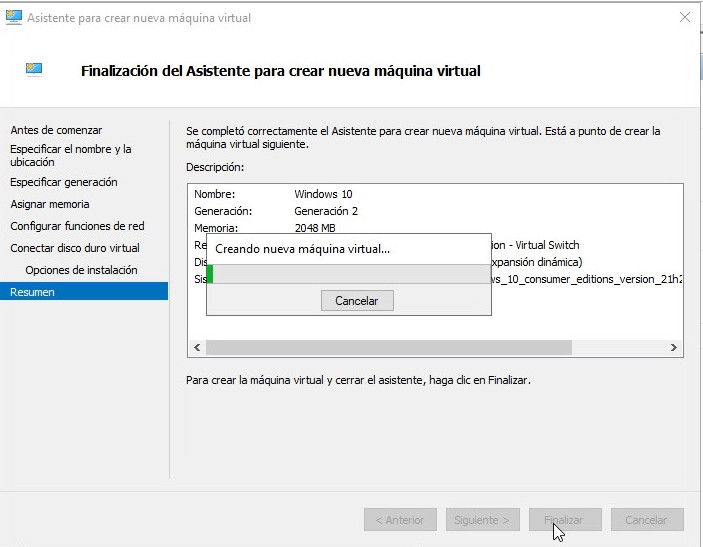Viewport: 703px width, 547px height.
Task: Open the Configurar funciones de red step
Action: click(x=77, y=226)
